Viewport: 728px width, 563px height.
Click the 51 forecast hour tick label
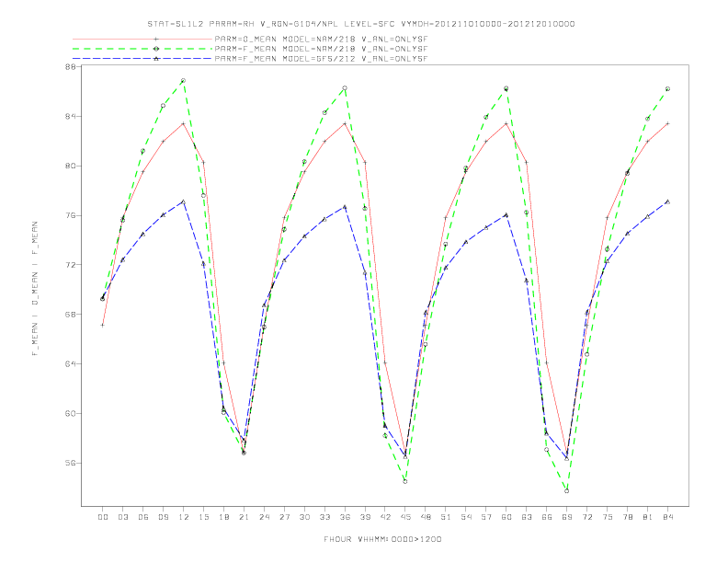[446, 517]
